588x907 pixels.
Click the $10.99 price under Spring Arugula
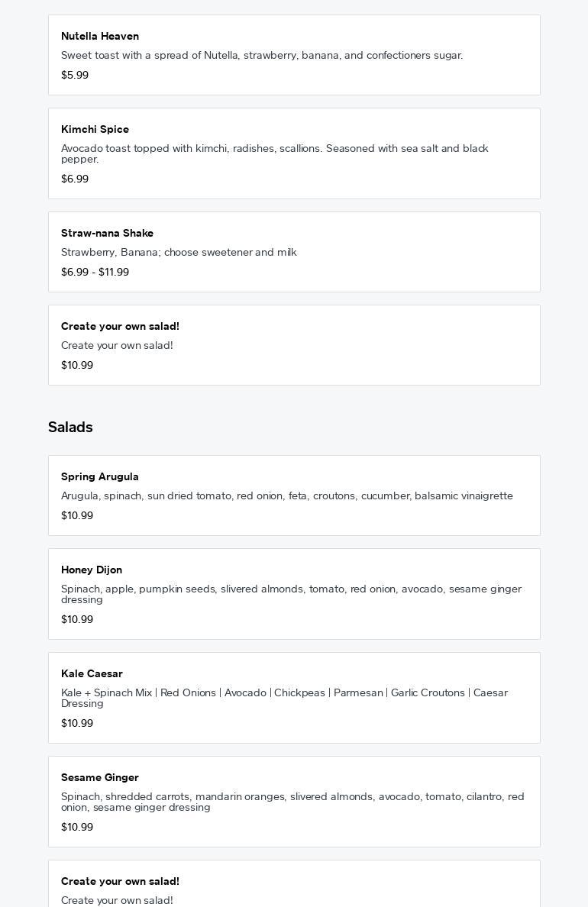(x=77, y=515)
